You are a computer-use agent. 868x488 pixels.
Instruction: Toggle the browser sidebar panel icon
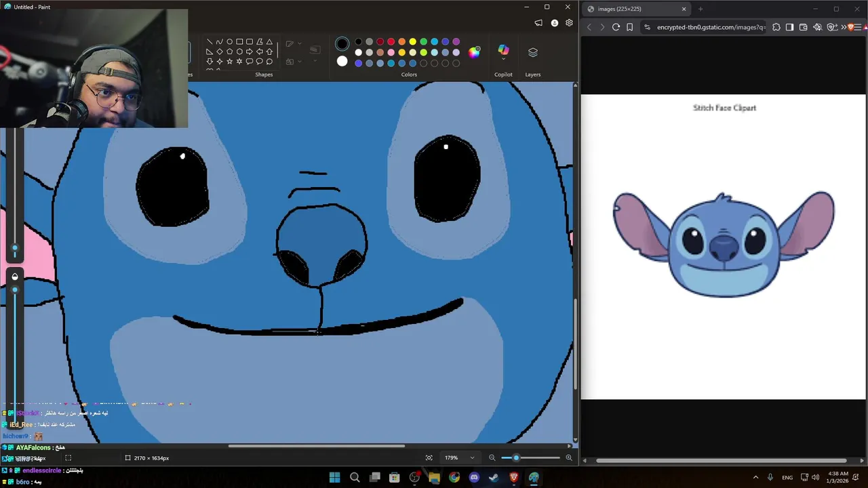point(789,27)
